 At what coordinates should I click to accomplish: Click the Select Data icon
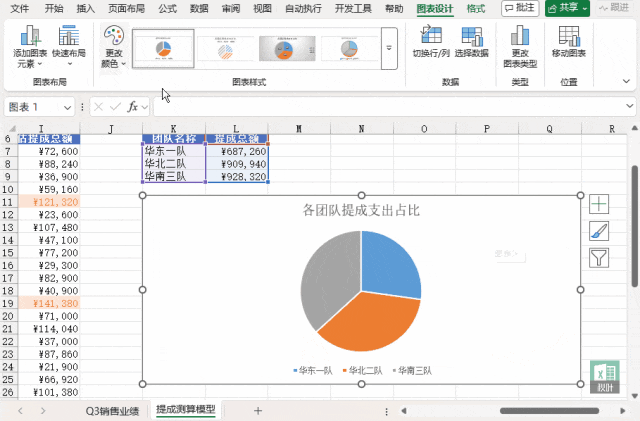[472, 43]
